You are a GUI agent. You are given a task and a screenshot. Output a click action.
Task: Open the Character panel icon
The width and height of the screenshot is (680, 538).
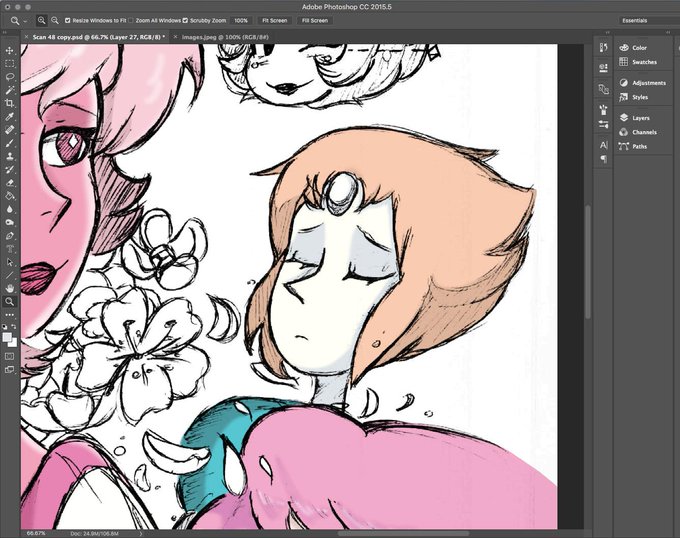603,145
